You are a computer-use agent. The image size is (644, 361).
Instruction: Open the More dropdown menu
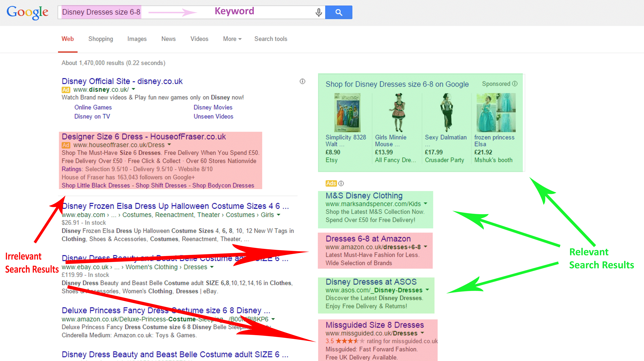coord(232,39)
